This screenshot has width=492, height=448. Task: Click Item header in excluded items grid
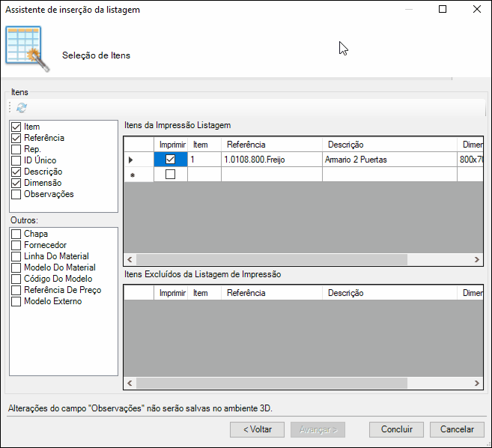204,293
